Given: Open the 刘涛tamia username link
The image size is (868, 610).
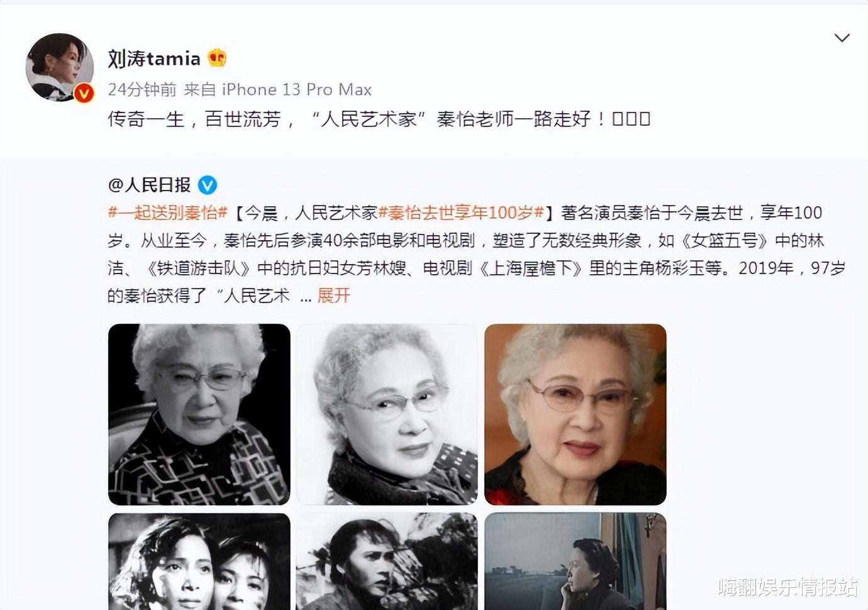Looking at the screenshot, I should click(154, 58).
